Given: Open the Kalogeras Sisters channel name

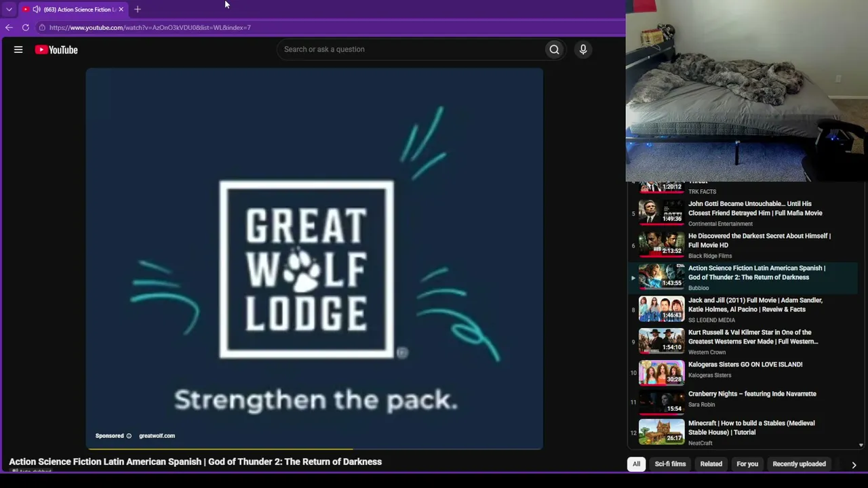Looking at the screenshot, I should 710,375.
